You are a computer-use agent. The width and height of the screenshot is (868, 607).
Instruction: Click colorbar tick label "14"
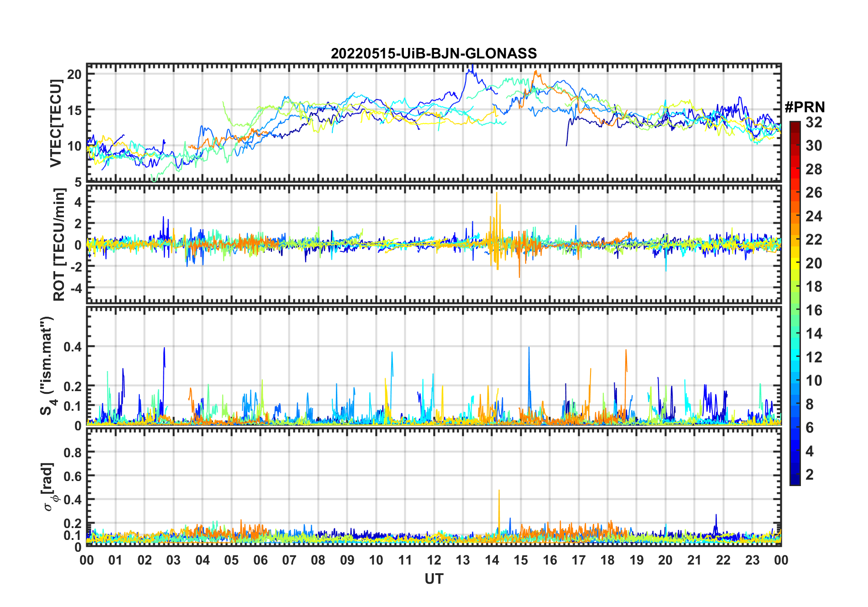(x=814, y=334)
